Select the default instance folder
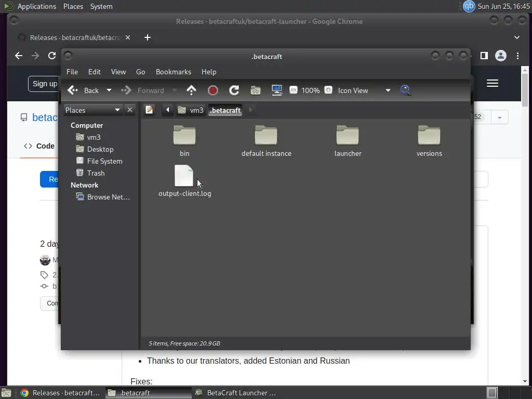Image resolution: width=532 pixels, height=399 pixels. tap(266, 135)
